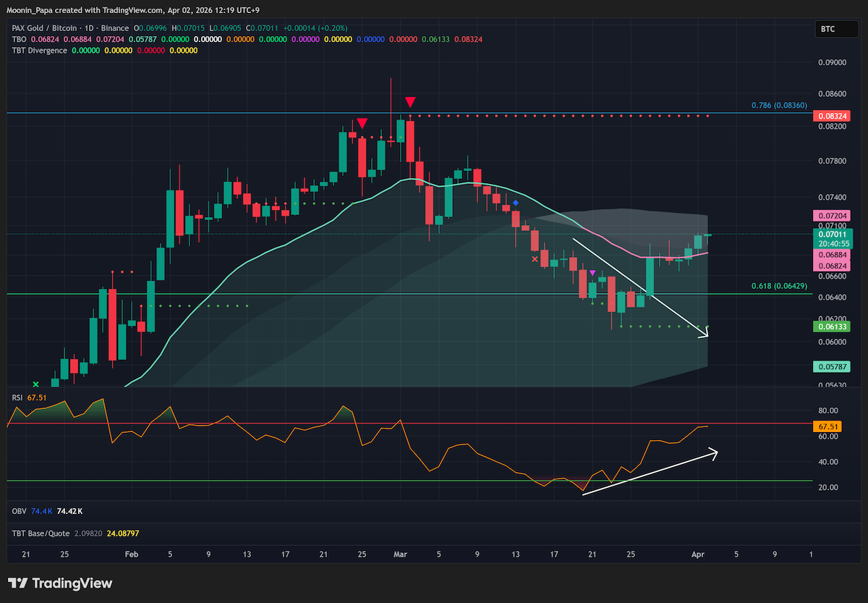
Task: Click the Feb label on time axis
Action: [x=131, y=554]
